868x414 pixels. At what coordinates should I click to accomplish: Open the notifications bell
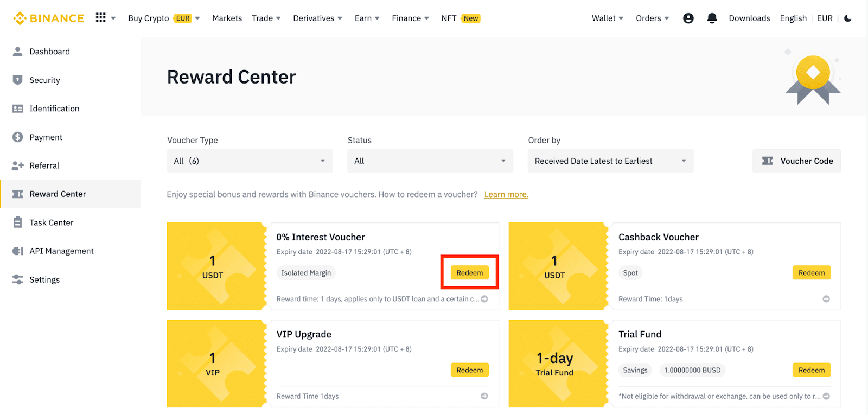[712, 18]
